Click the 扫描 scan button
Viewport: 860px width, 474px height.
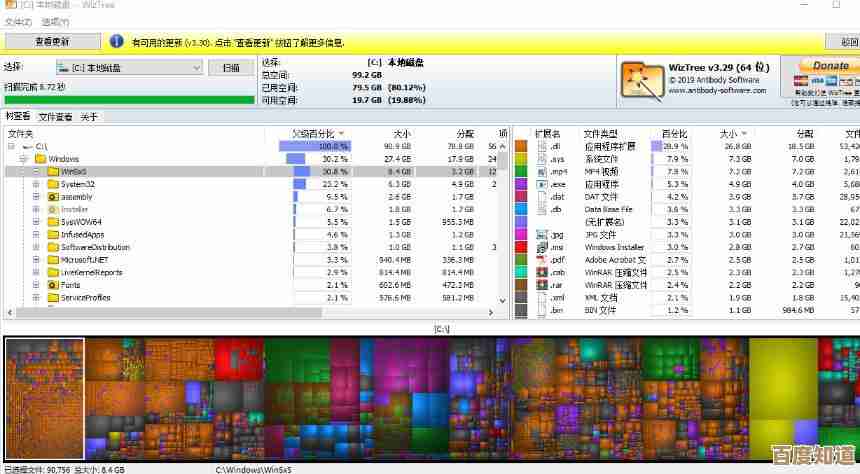(231, 68)
